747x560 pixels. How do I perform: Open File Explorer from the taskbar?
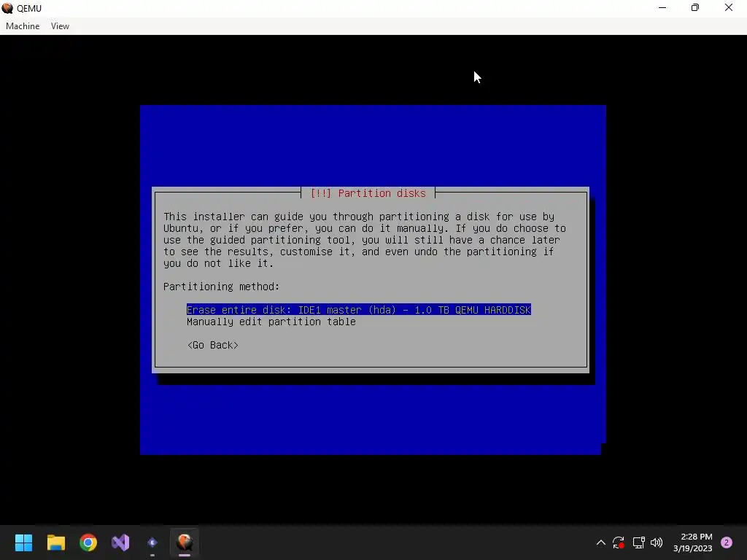[x=55, y=542]
